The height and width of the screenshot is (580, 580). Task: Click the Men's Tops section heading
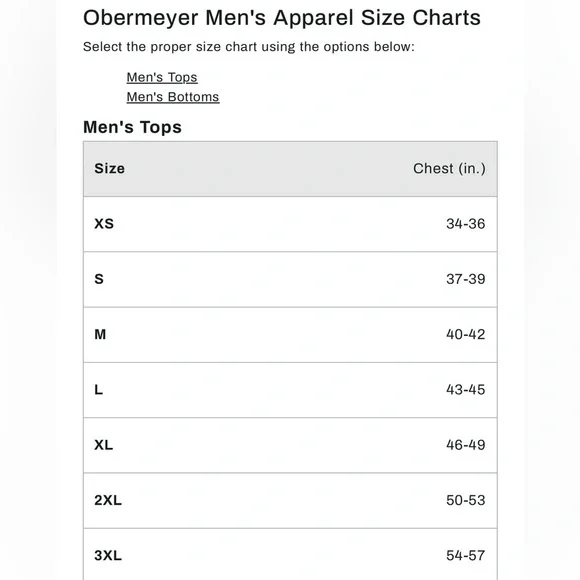tap(132, 127)
